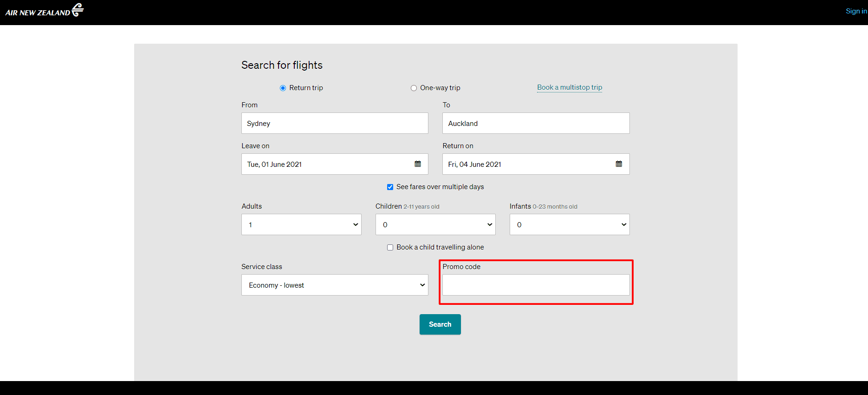Open the Children count dropdown
This screenshot has height=395, width=868.
click(x=435, y=224)
